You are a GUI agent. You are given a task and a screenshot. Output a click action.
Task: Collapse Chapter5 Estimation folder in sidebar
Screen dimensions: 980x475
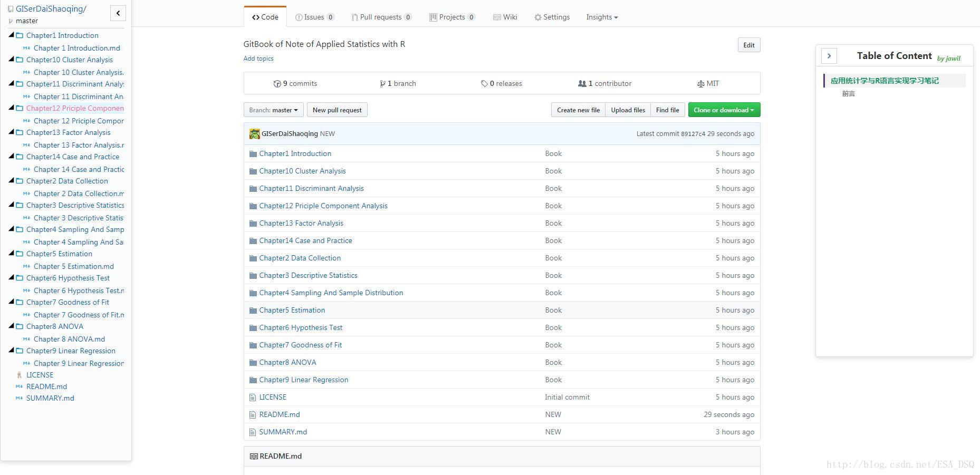coord(12,253)
